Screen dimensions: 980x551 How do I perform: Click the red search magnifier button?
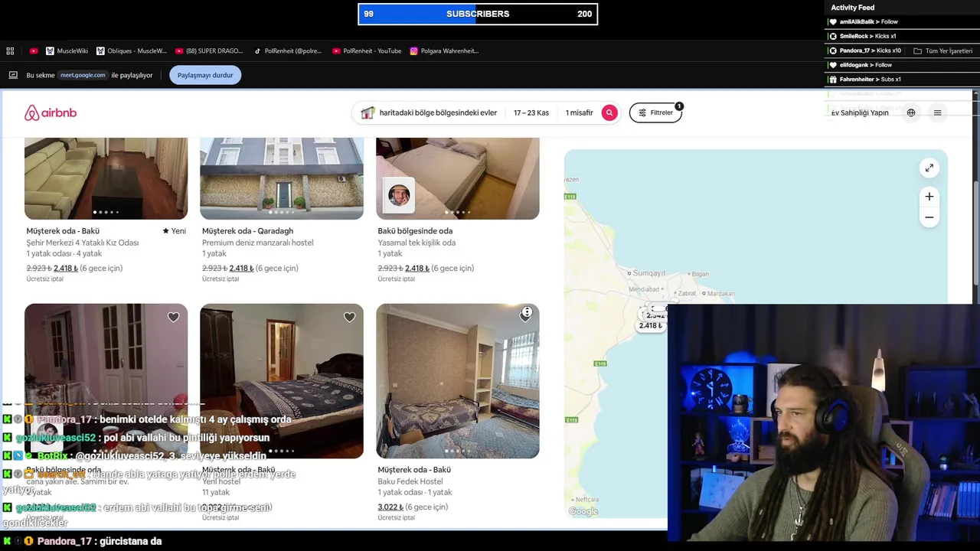click(x=609, y=112)
